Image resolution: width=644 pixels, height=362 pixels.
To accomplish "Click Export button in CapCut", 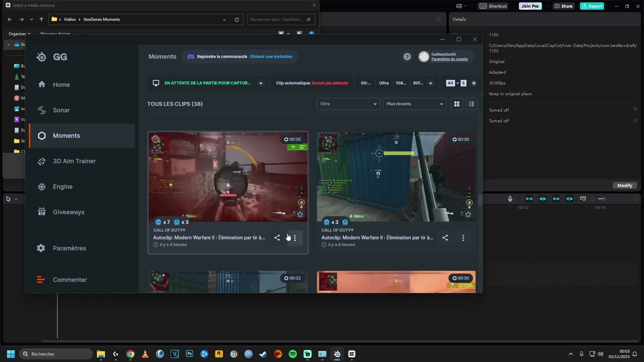I will pyautogui.click(x=592, y=6).
